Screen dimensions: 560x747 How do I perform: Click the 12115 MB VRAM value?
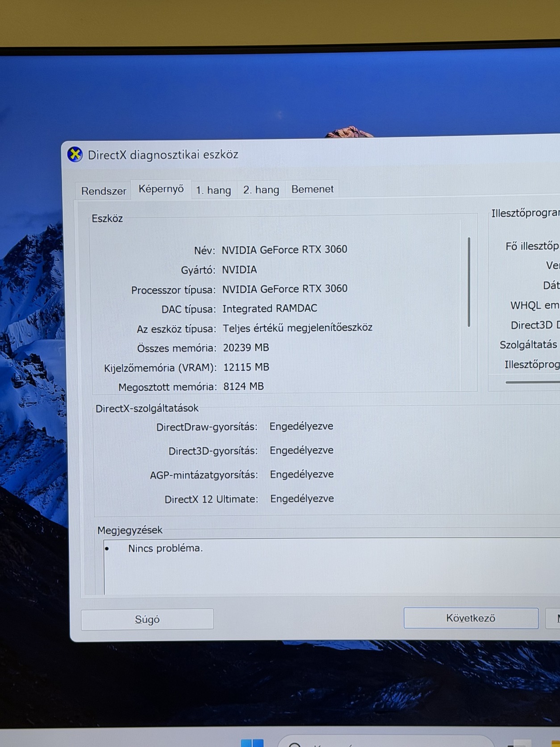[246, 367]
